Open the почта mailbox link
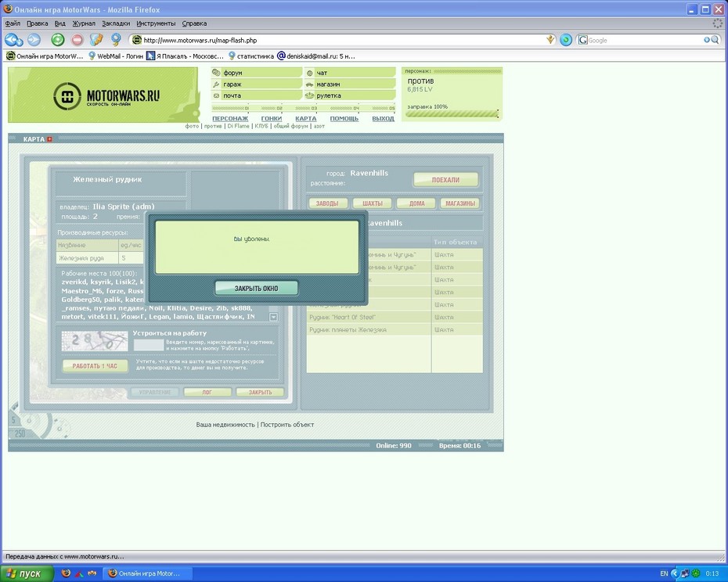Viewport: 728px width, 582px height. 256,95
